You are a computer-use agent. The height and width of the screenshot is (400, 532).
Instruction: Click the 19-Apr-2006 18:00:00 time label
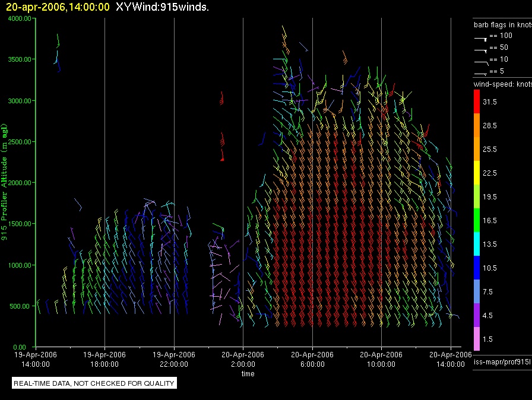[104, 360]
